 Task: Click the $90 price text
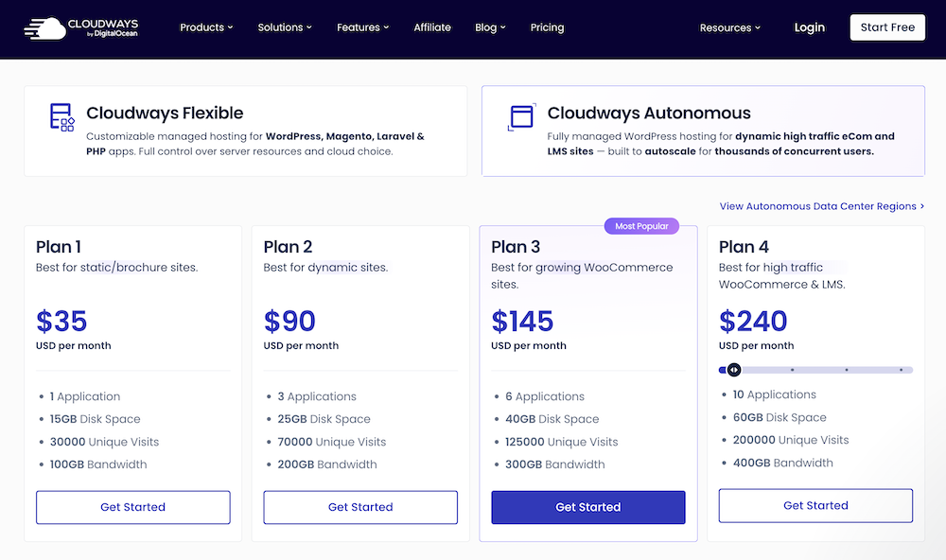click(x=289, y=321)
